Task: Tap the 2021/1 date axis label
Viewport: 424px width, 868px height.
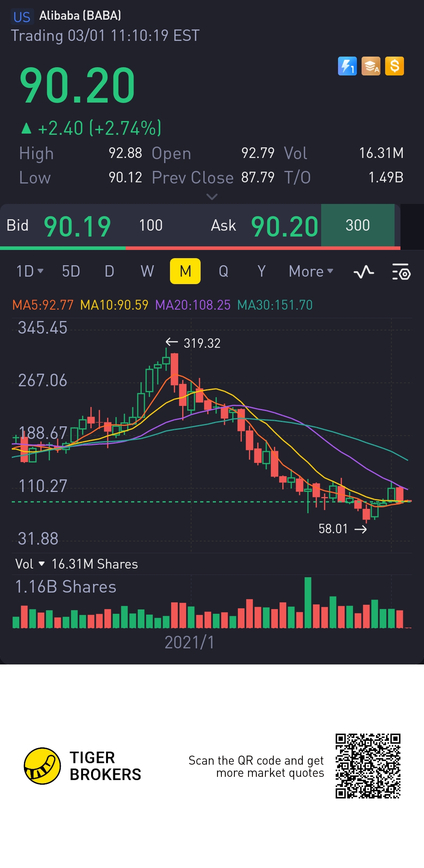Action: tap(190, 642)
